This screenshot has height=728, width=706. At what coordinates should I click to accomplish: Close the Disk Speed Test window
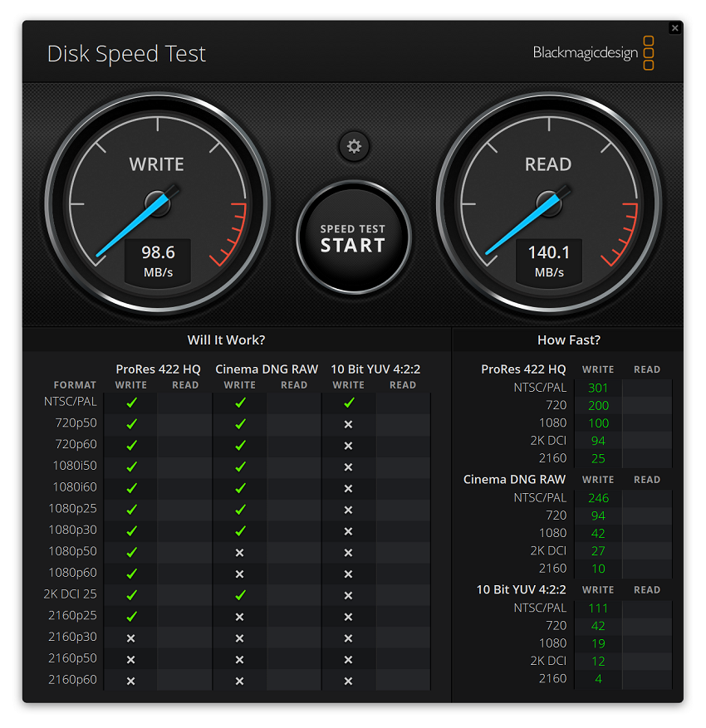point(675,28)
